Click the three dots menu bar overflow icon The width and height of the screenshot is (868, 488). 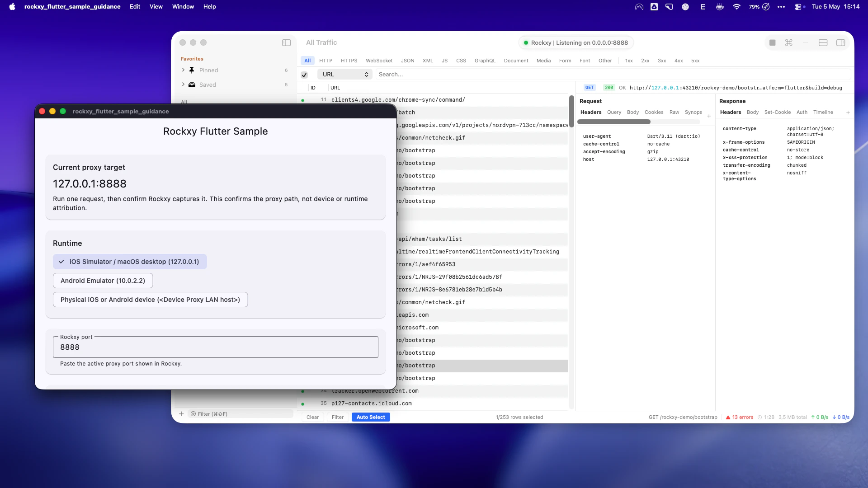(x=781, y=7)
